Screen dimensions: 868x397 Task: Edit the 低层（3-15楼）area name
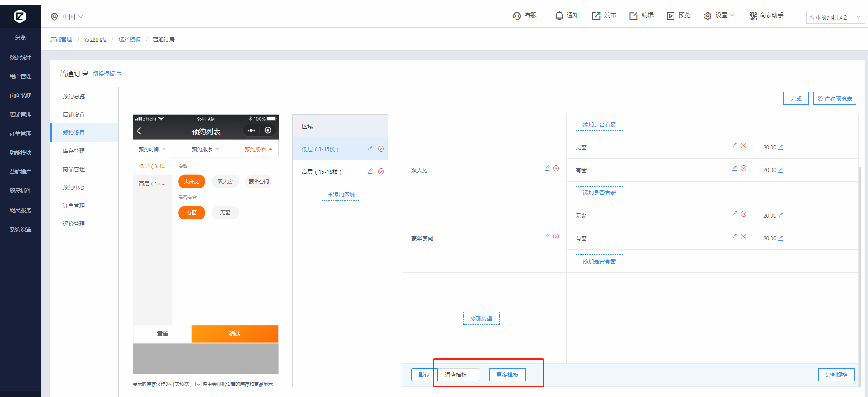point(370,148)
